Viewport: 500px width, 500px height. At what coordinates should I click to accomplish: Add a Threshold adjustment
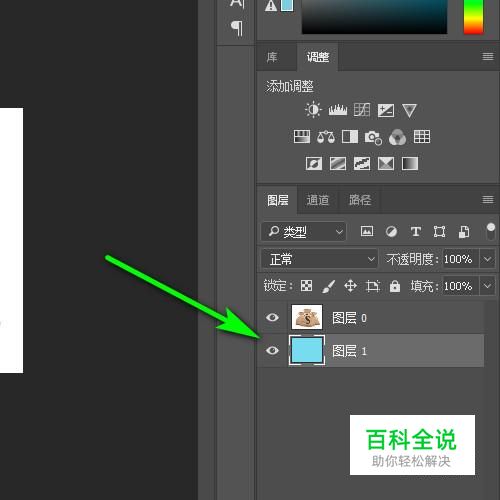point(362,163)
